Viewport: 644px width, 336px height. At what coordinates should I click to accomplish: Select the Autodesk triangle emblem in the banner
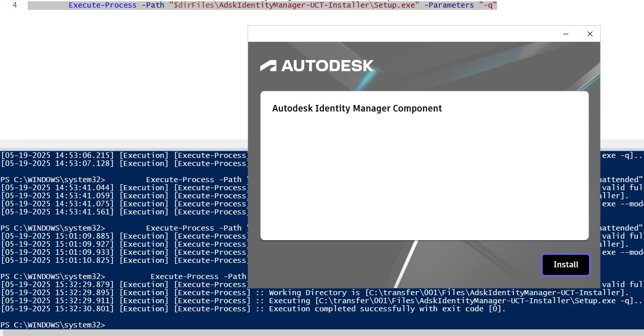267,65
